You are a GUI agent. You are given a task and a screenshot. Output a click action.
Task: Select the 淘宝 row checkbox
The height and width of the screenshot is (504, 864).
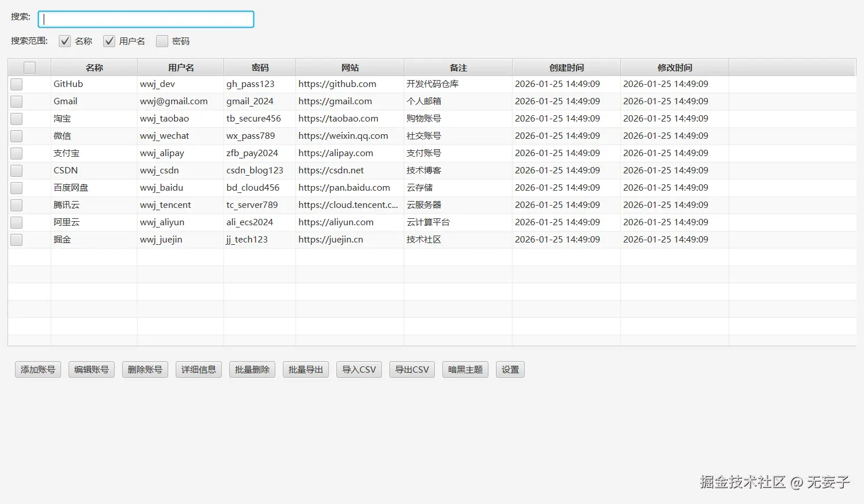click(x=16, y=119)
